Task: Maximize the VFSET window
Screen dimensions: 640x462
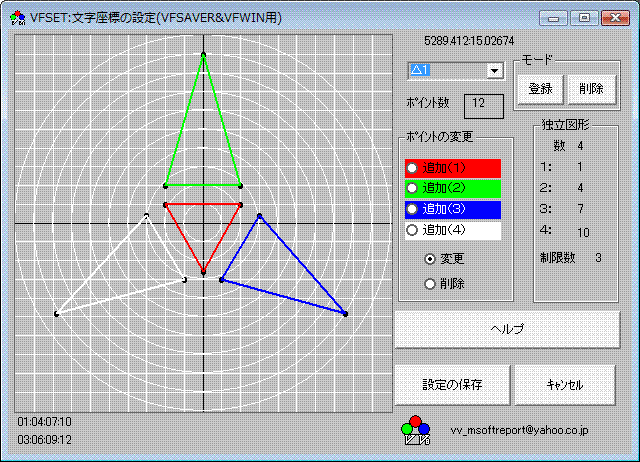Action: pos(584,18)
